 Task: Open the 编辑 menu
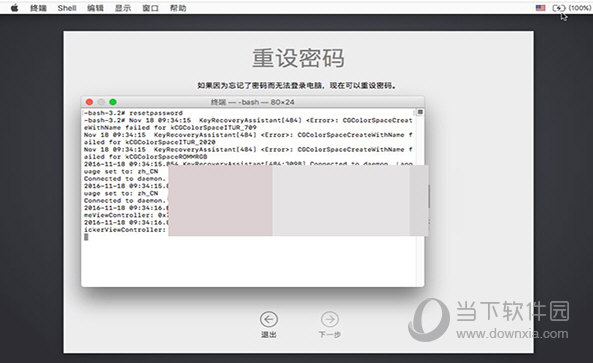pyautogui.click(x=95, y=8)
